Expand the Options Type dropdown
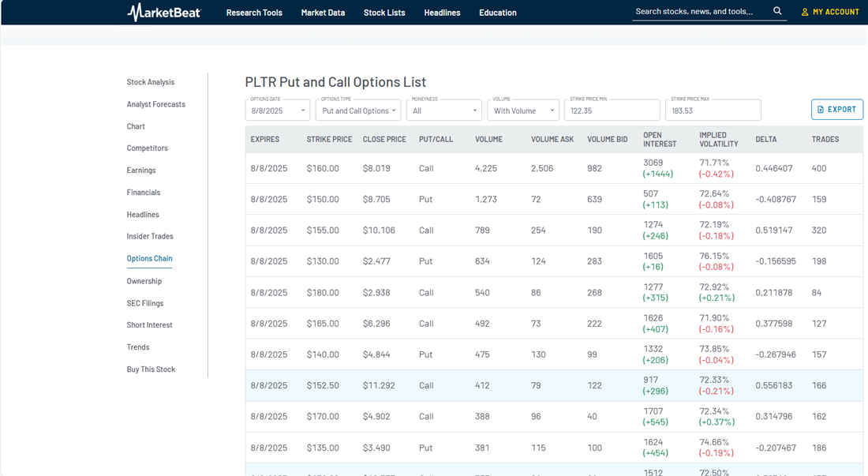 tap(358, 111)
